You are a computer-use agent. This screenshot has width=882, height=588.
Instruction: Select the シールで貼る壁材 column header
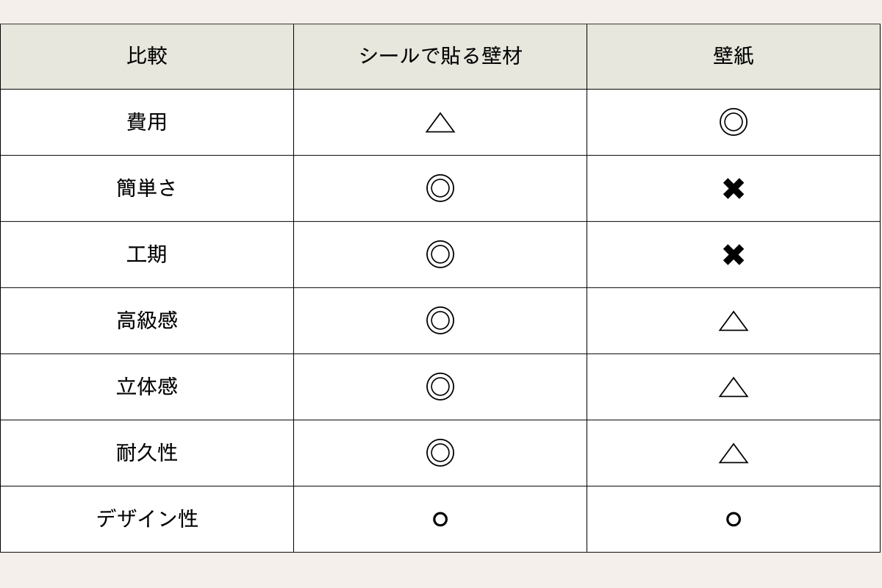[440, 56]
